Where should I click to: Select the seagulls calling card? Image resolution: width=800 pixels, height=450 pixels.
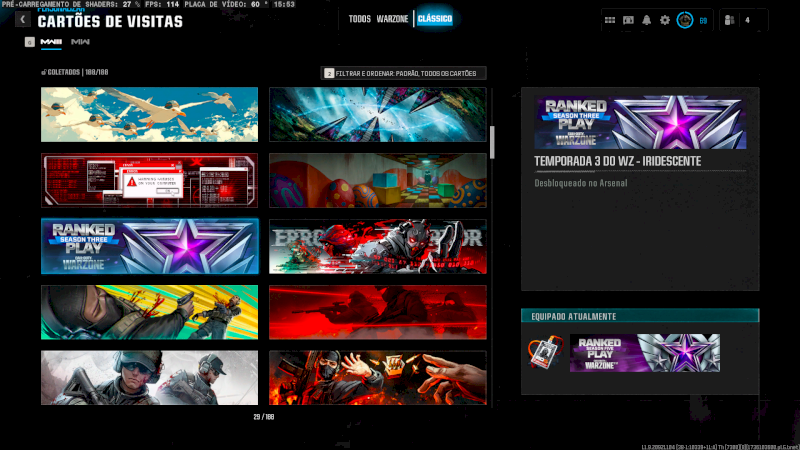click(149, 114)
